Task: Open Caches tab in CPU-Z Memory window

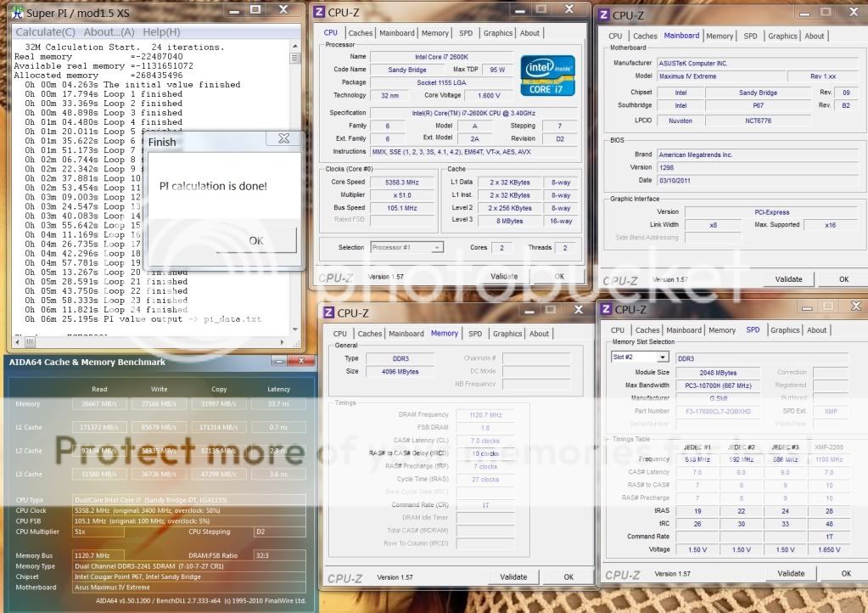Action: pyautogui.click(x=370, y=334)
